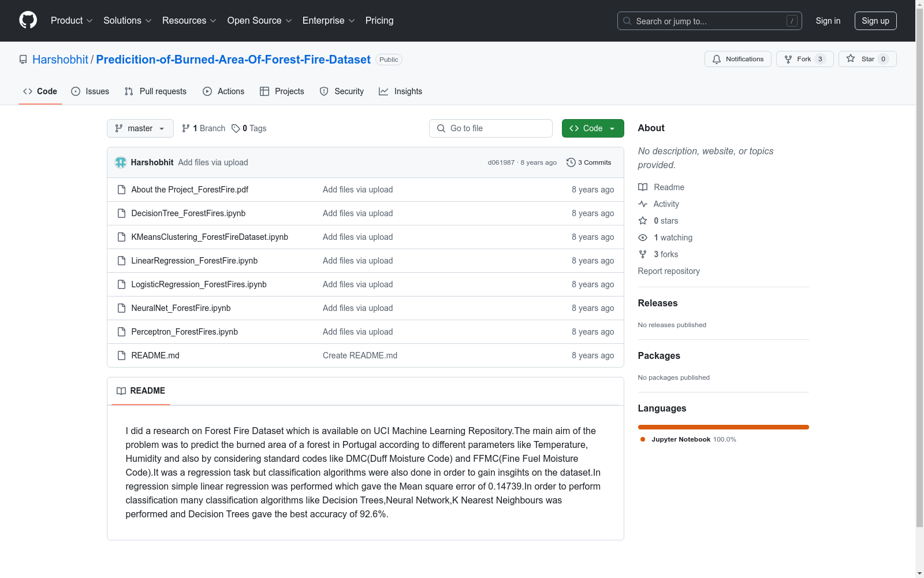Click the fork icon next to 3 forks
The image size is (924, 578).
[x=643, y=254]
